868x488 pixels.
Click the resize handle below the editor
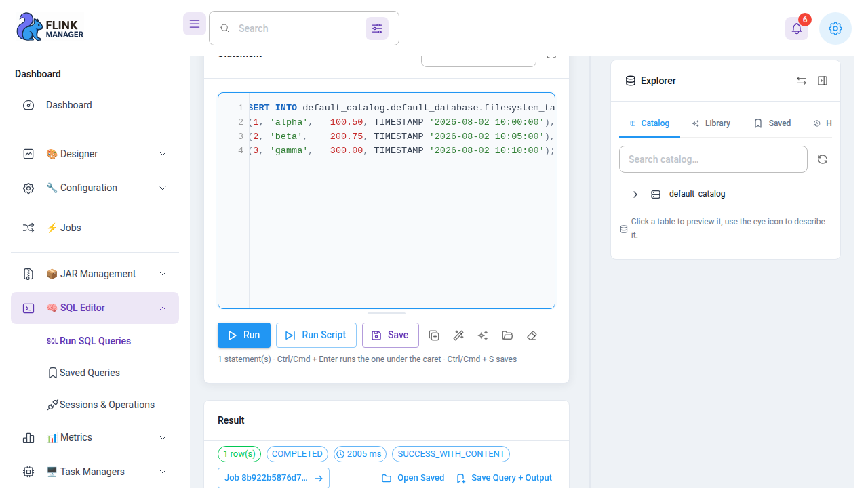pyautogui.click(x=387, y=313)
